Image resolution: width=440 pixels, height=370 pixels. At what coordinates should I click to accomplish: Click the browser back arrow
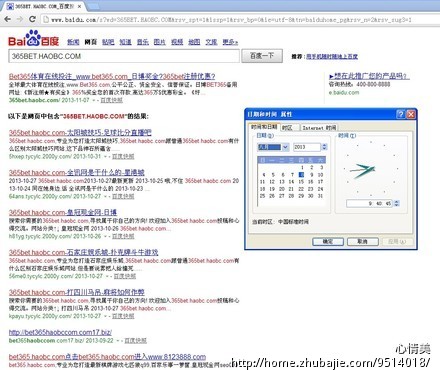[x=7, y=19]
